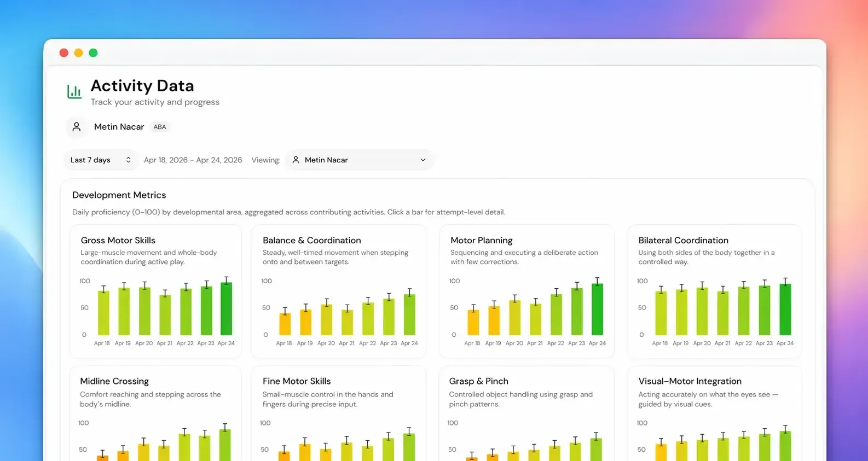Click the Balance & Coordination card title
This screenshot has height=461, width=868.
point(312,240)
